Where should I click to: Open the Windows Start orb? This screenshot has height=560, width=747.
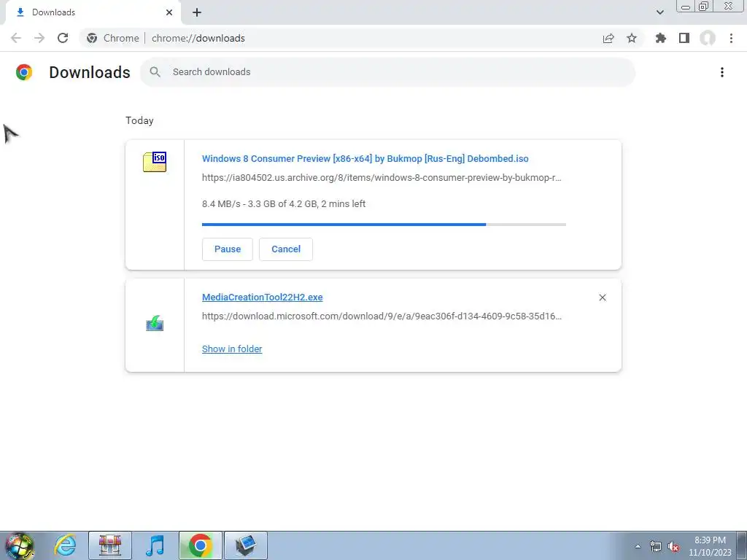pos(20,545)
